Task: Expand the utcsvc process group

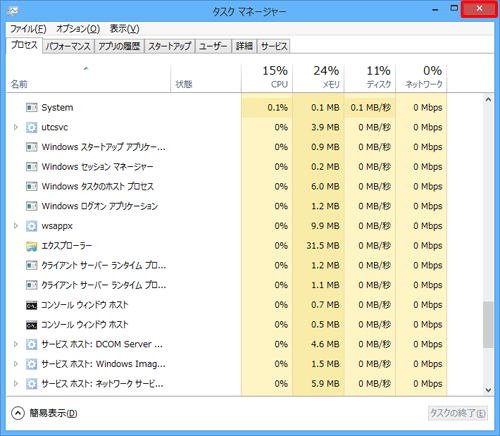Action: tap(15, 127)
